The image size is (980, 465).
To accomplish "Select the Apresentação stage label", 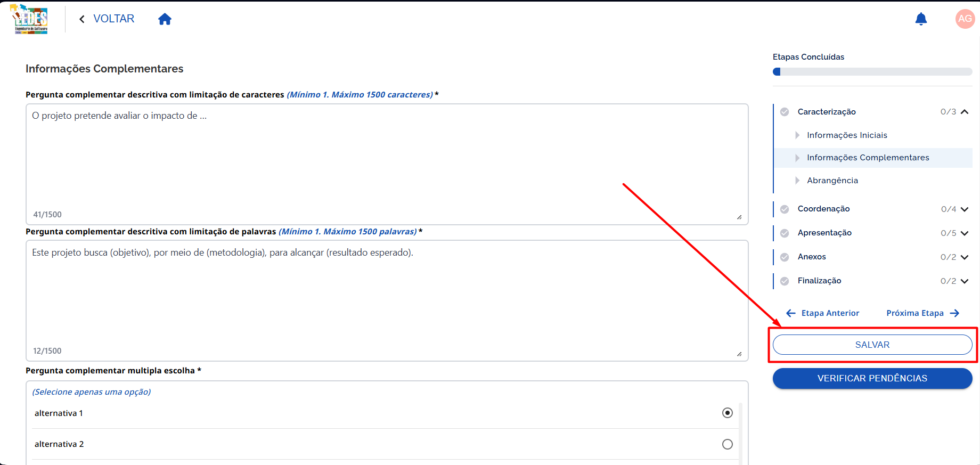I will point(824,233).
